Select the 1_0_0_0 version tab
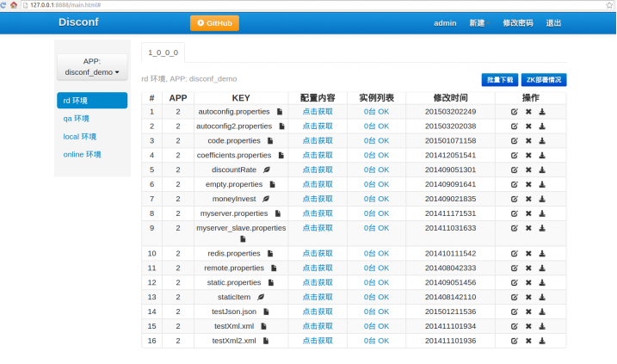This screenshot has height=364, width=617. click(x=164, y=52)
